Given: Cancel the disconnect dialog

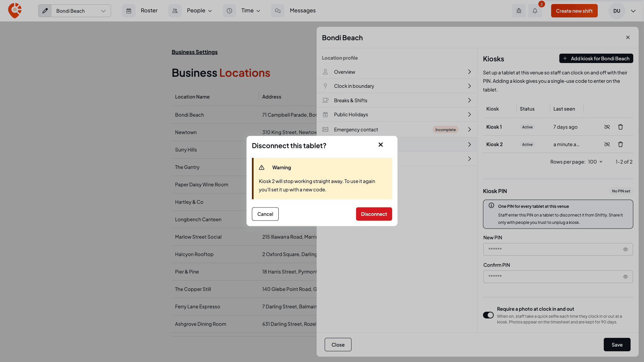Looking at the screenshot, I should click(x=265, y=214).
